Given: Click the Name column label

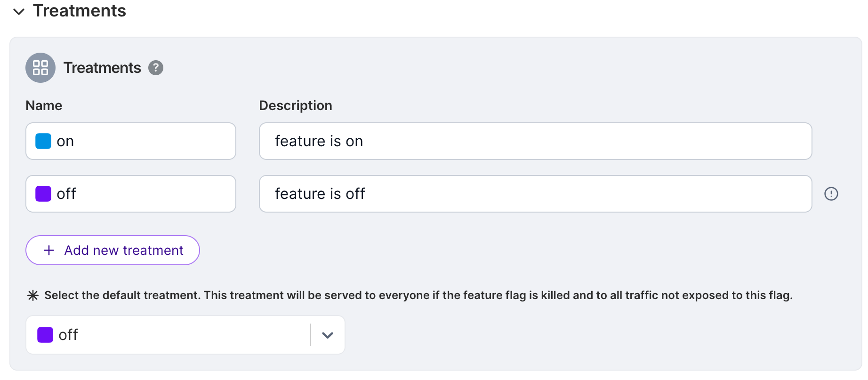Looking at the screenshot, I should [44, 105].
